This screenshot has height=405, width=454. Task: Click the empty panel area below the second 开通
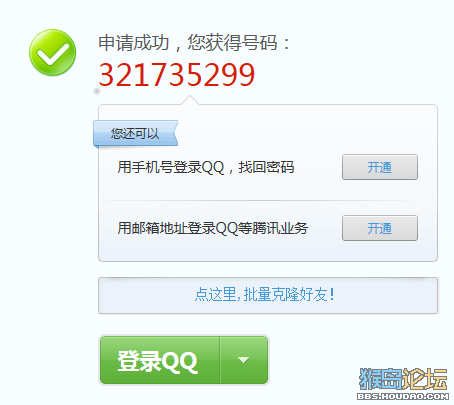click(380, 251)
